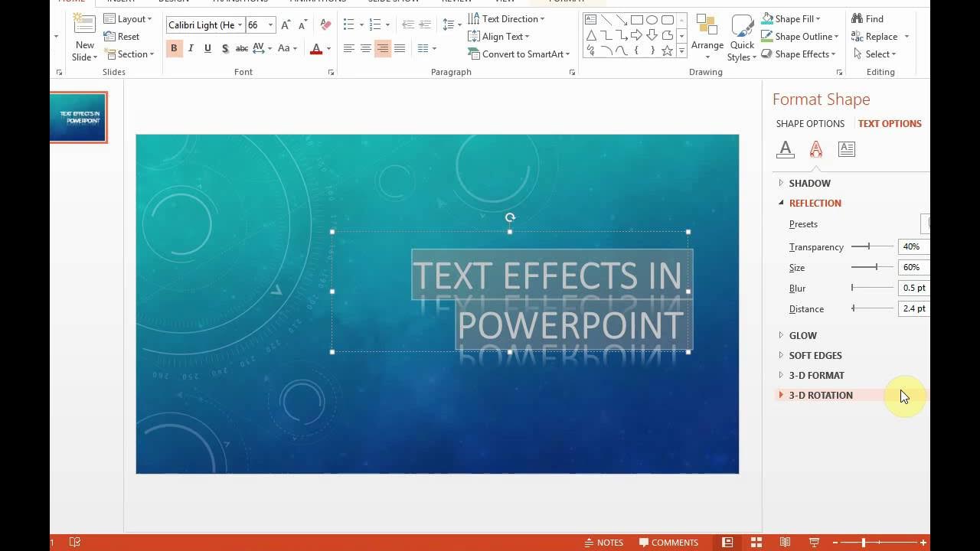Select the Isosceles Triangle shape

pos(590,35)
